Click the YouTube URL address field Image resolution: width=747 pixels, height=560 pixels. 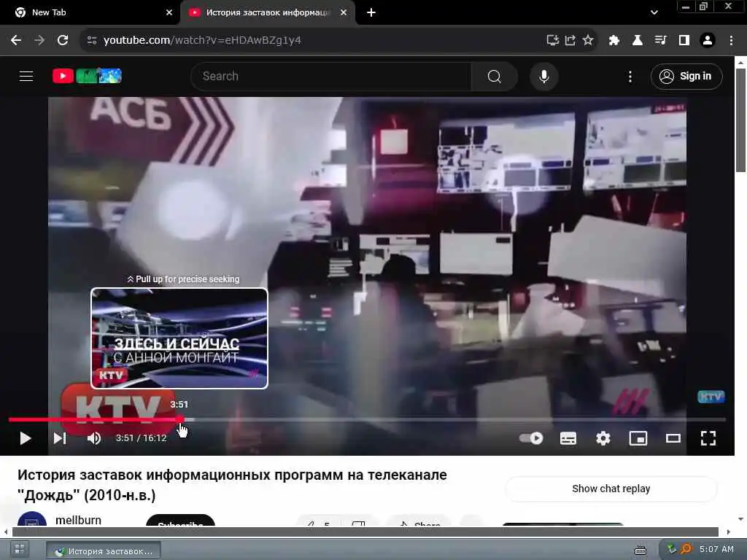click(314, 41)
